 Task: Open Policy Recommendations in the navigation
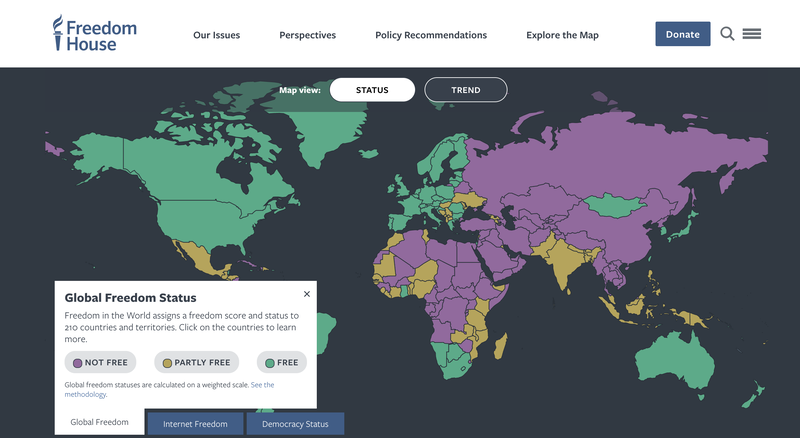tap(431, 35)
